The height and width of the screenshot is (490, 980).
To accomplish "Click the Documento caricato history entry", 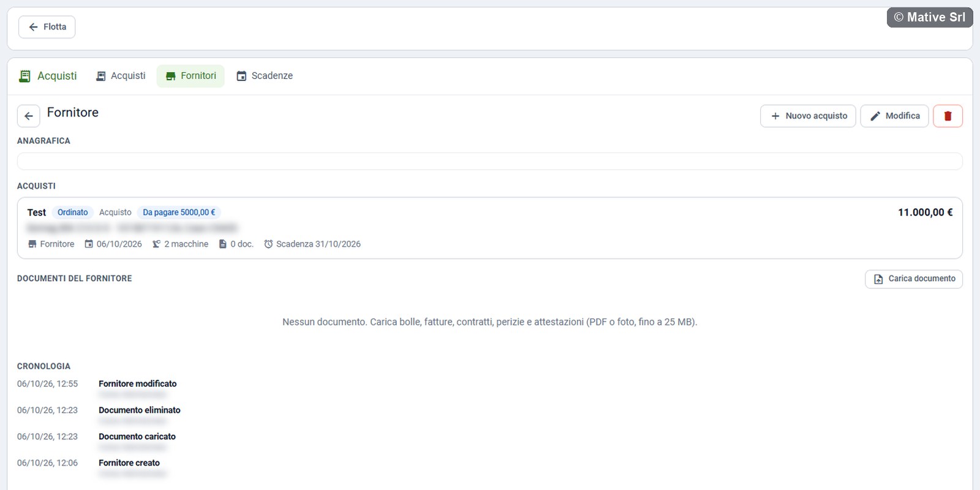I will coord(137,437).
